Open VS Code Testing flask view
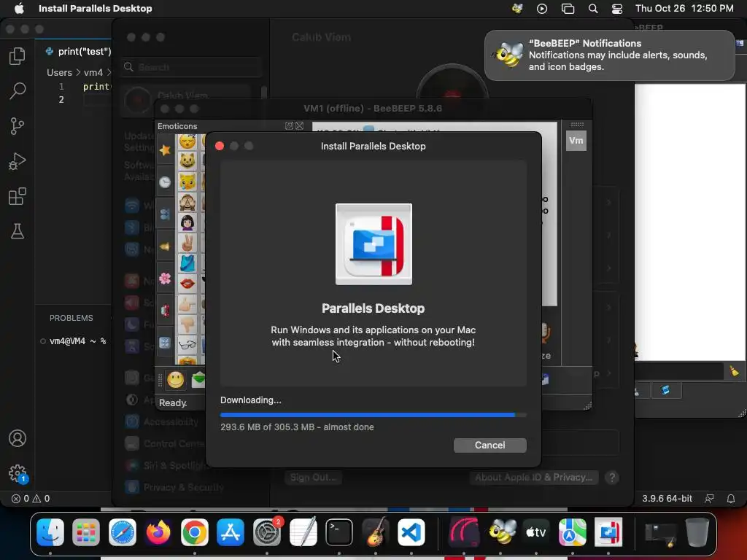This screenshot has width=747, height=560. click(18, 231)
